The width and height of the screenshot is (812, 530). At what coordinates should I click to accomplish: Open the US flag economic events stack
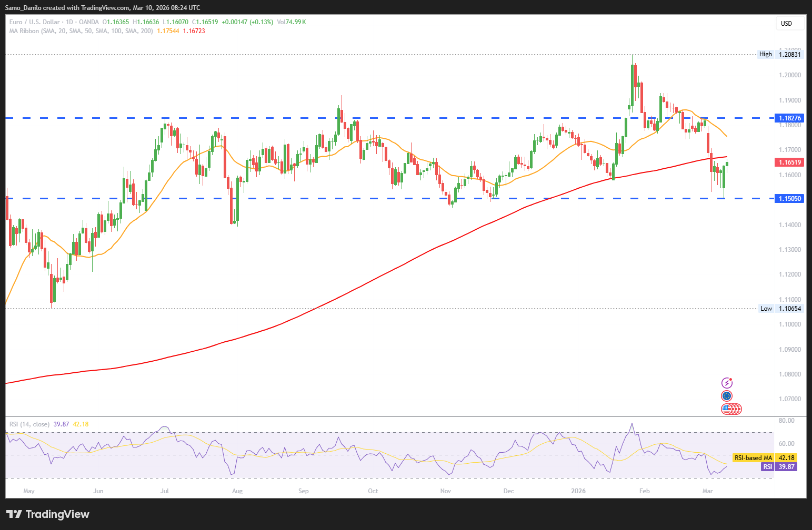point(730,409)
